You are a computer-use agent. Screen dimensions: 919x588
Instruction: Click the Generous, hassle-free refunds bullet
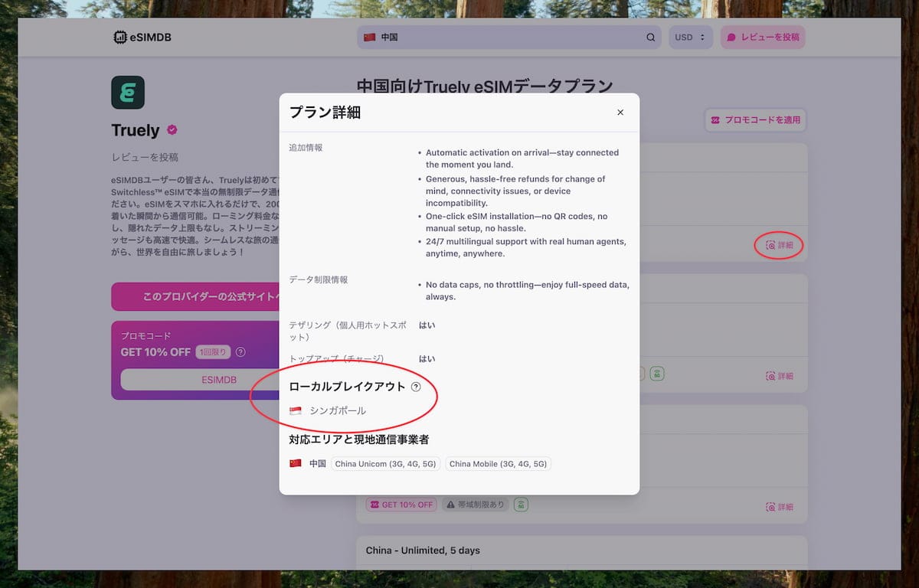[x=515, y=191]
